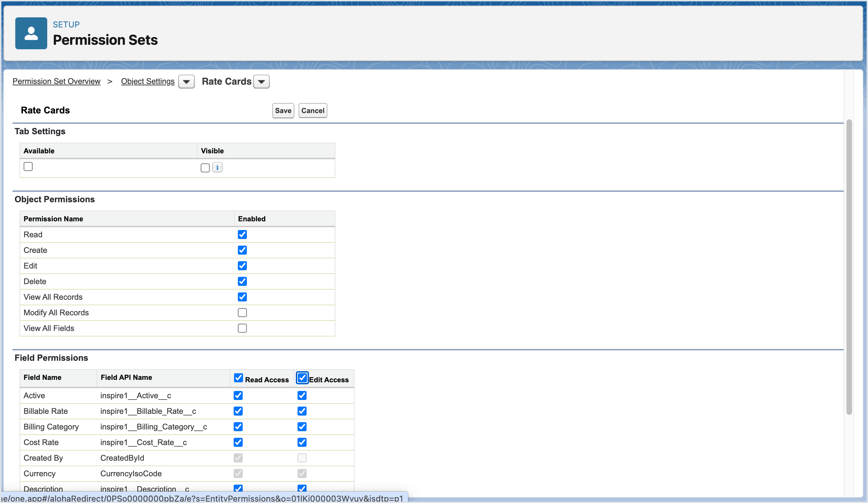Click the Field Name column header

(42, 377)
